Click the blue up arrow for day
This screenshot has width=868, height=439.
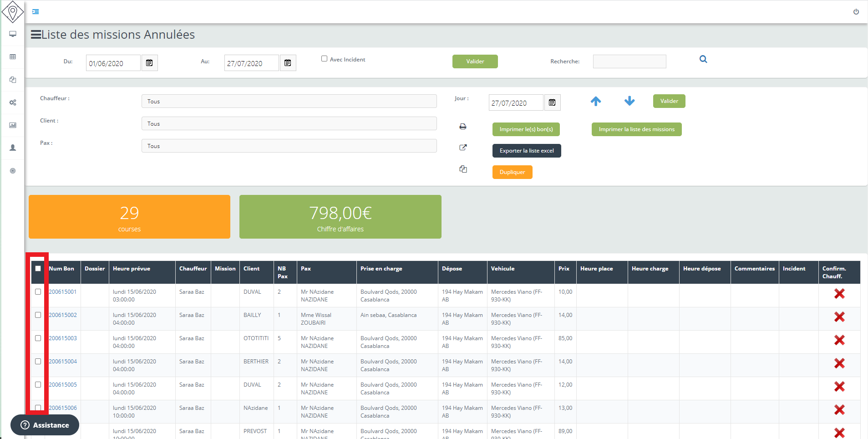pyautogui.click(x=595, y=101)
